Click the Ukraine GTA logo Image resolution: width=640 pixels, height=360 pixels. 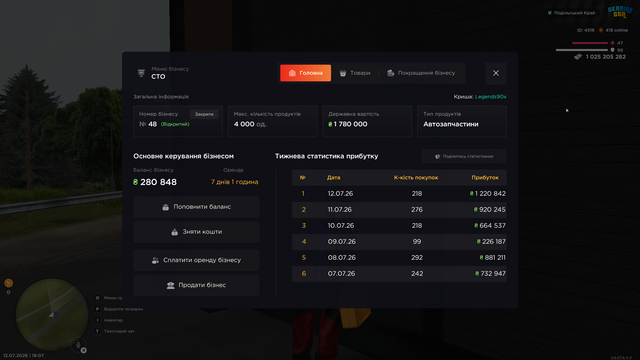pos(620,11)
